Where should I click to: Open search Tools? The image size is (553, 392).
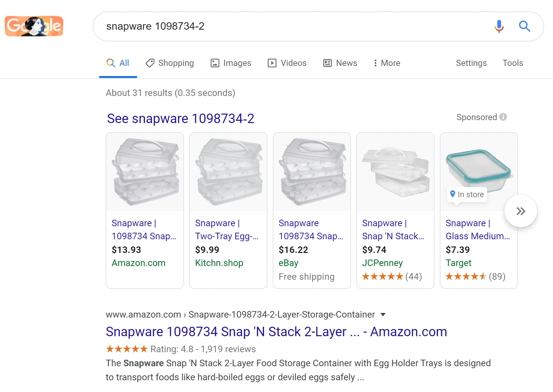[x=513, y=63]
